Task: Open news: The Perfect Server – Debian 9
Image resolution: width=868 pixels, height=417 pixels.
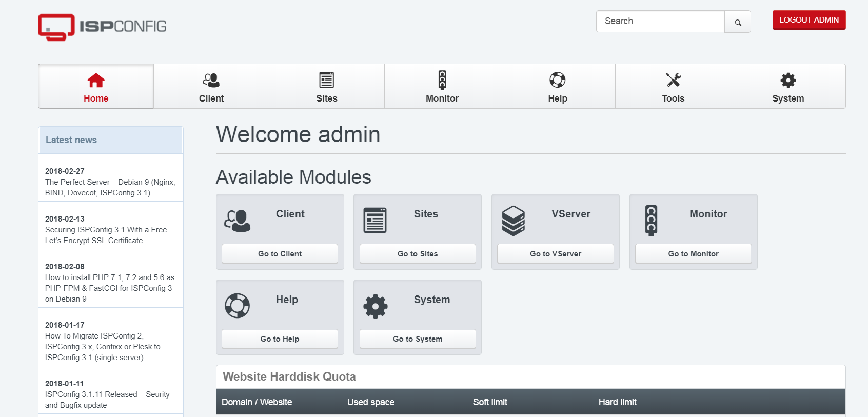Action: (110, 187)
